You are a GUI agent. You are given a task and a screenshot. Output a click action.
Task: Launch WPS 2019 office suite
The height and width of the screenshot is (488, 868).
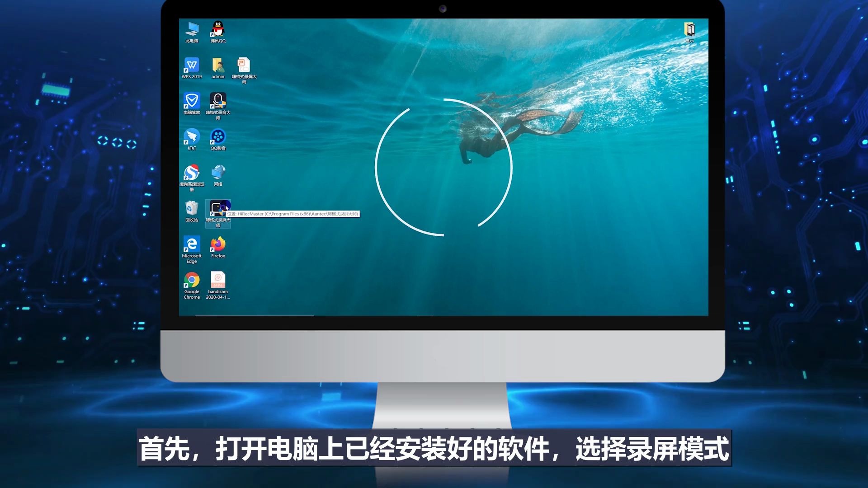pos(191,66)
